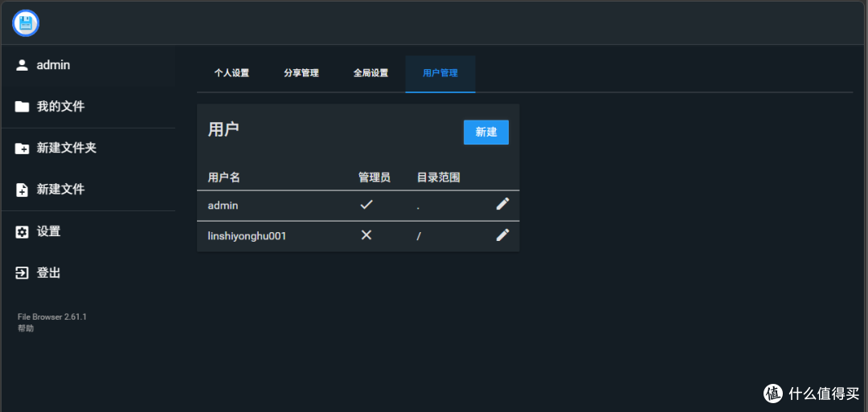Edit the admin user via pencil icon
Screen dimensions: 868x412
click(502, 204)
